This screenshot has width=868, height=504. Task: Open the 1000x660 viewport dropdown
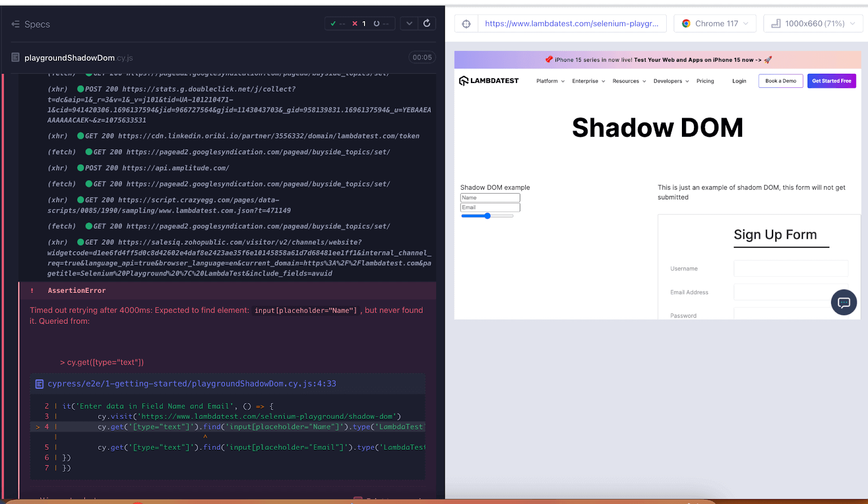[812, 24]
